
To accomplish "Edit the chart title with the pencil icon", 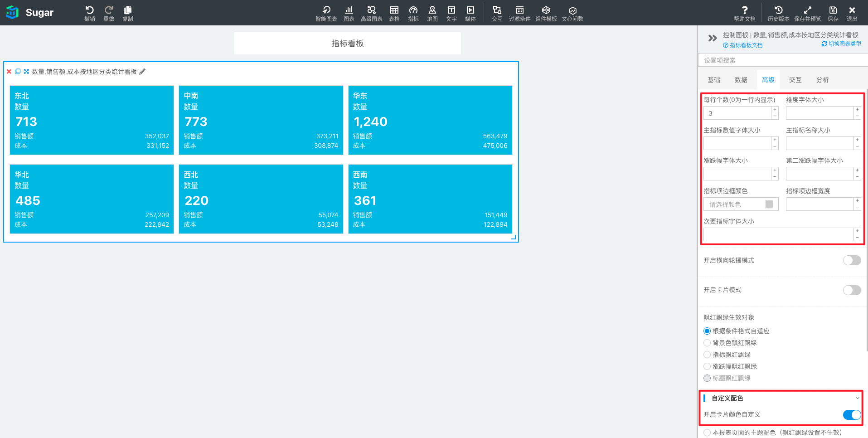I will [142, 72].
